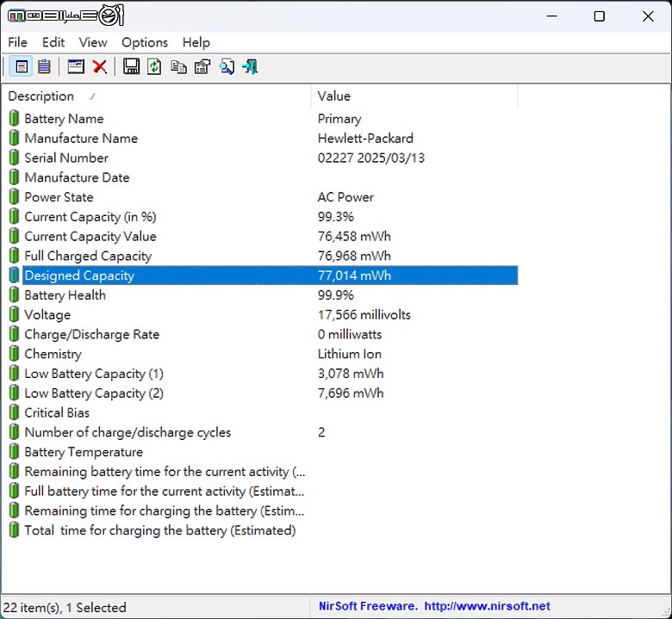
Task: Sort by the Description column header
Action: 41,96
